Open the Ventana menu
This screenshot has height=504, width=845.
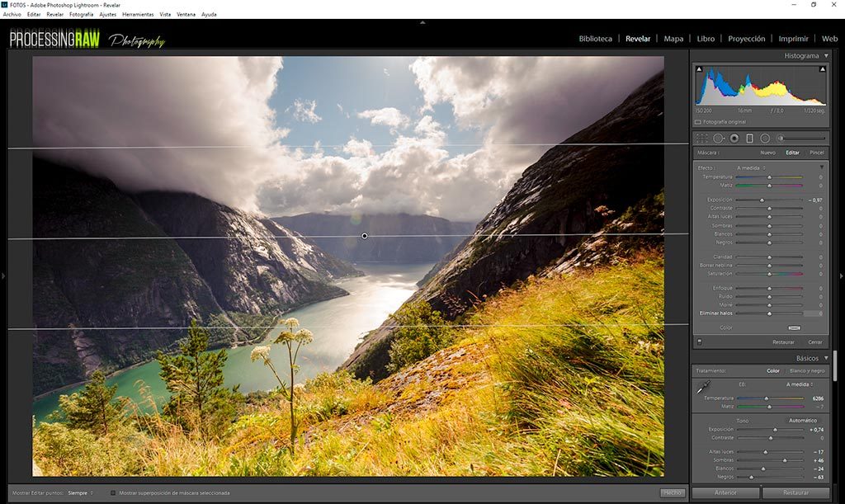click(186, 15)
